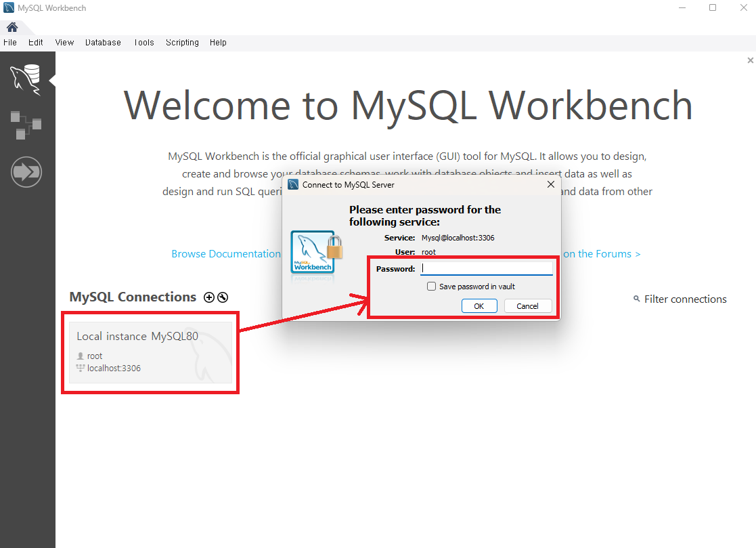Image resolution: width=756 pixels, height=548 pixels.
Task: Click the 'Mysql@localhost:3306' service value
Action: (x=458, y=238)
